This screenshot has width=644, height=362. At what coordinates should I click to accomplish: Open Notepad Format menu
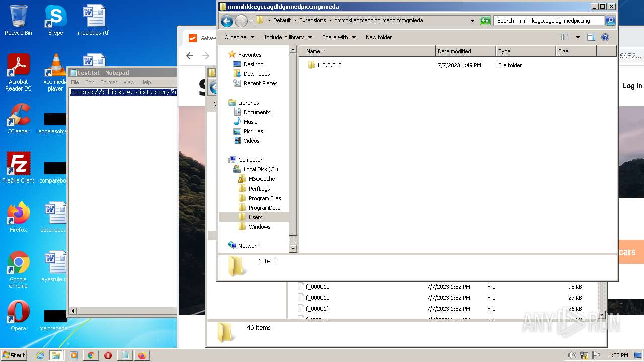tap(109, 82)
